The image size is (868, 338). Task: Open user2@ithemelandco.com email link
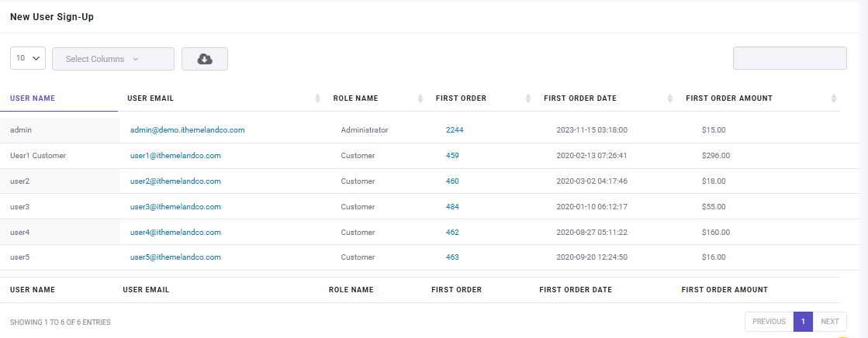(175, 181)
